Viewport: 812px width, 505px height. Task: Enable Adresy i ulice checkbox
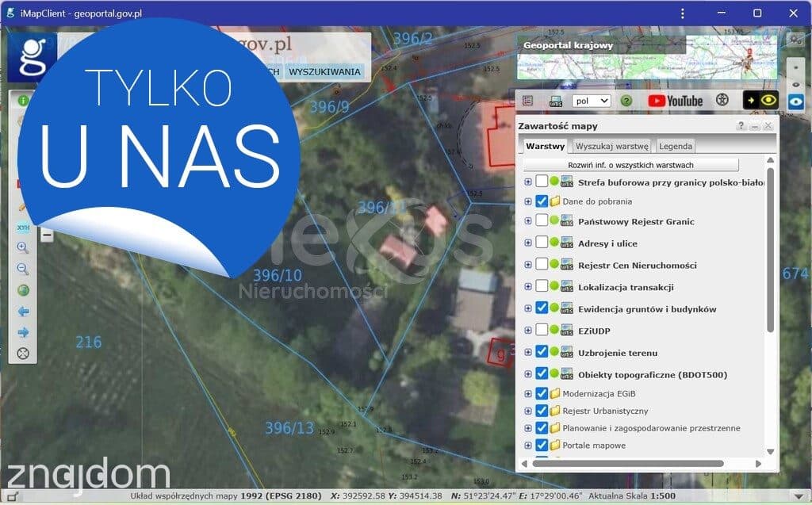click(542, 243)
